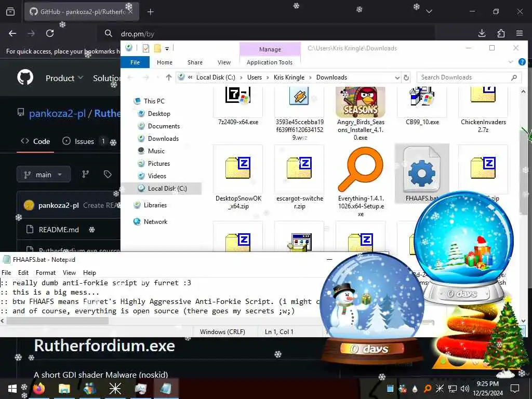Screen dimensions: 532x399
Task: Expand the Explorer ribbon chevron
Action: [511, 62]
